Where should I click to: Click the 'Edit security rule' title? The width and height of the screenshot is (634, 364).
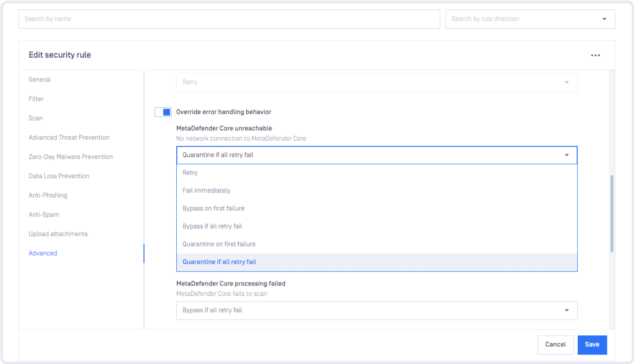point(60,55)
